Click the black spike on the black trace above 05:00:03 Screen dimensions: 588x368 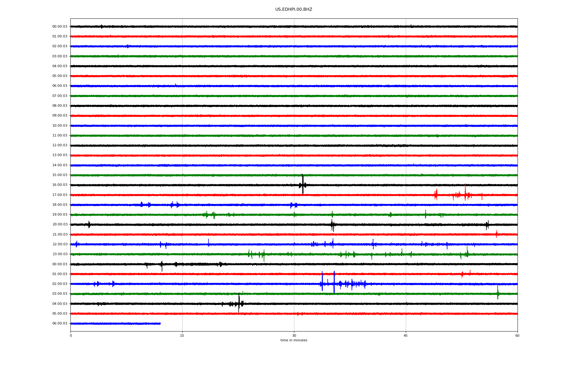click(x=239, y=303)
